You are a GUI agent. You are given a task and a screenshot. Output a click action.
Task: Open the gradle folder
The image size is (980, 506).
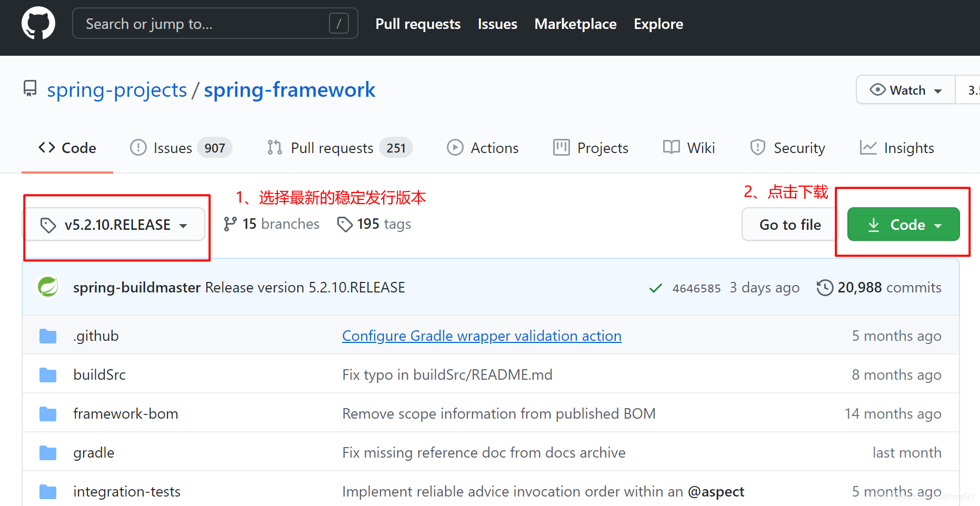coord(94,453)
